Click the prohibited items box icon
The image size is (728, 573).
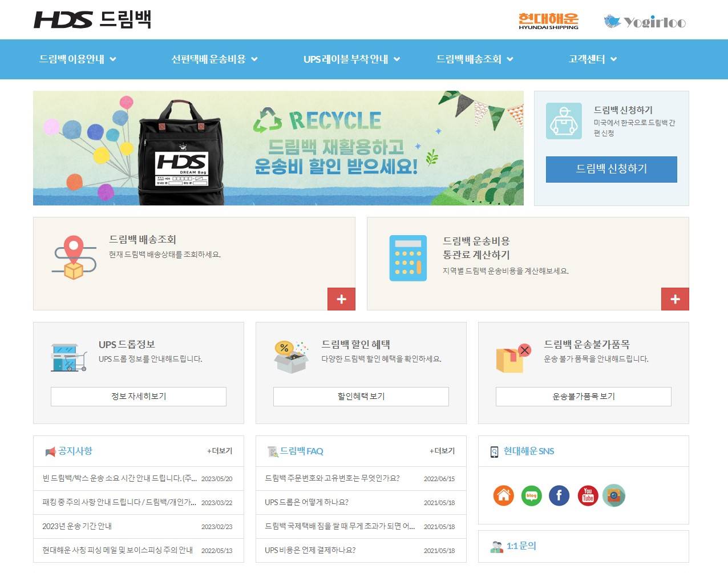(513, 358)
